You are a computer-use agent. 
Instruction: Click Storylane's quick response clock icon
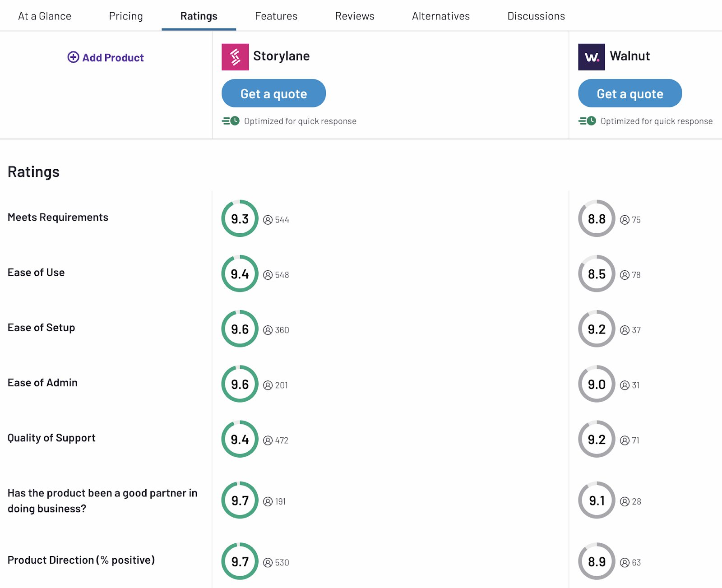(231, 121)
